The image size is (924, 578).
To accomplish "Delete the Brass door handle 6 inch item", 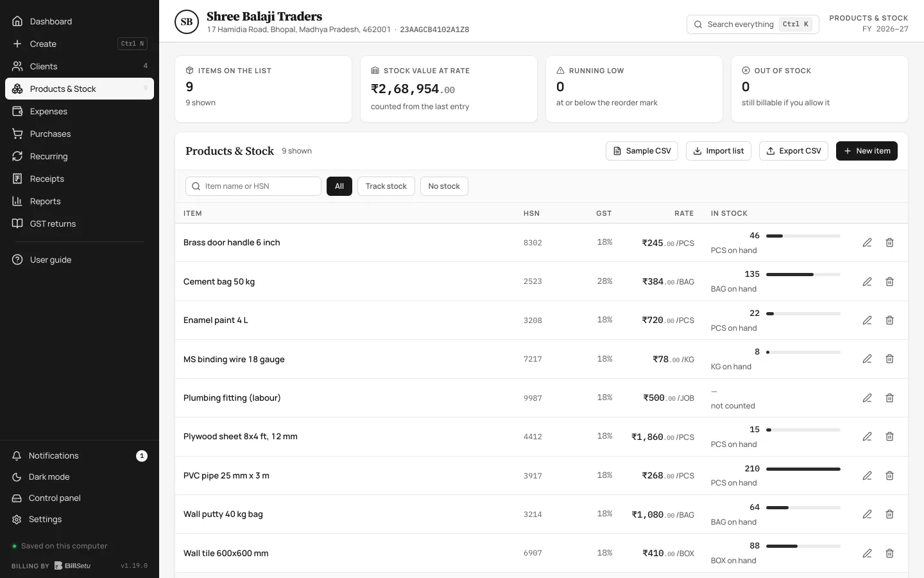I will (889, 243).
